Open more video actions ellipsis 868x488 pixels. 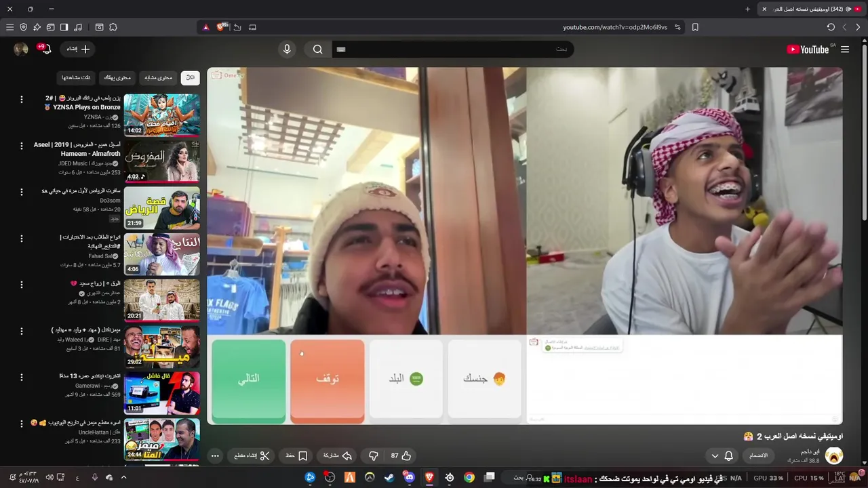tap(215, 455)
